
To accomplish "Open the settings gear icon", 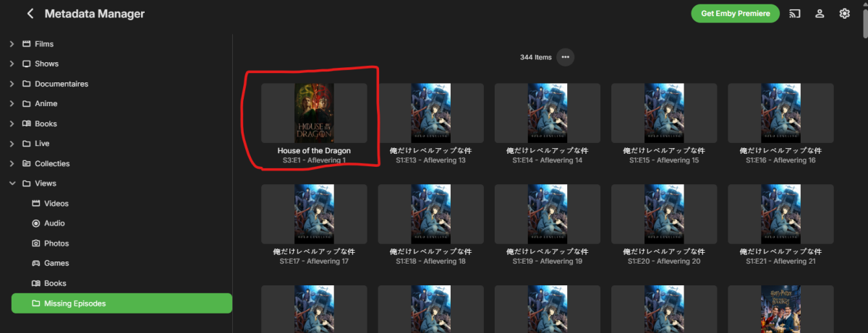I will tap(844, 14).
